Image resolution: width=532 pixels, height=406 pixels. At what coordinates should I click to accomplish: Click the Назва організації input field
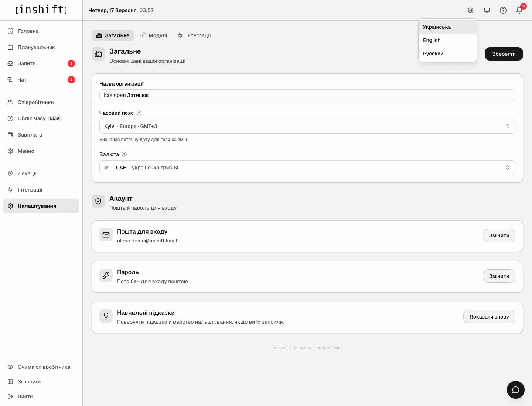[x=307, y=95]
